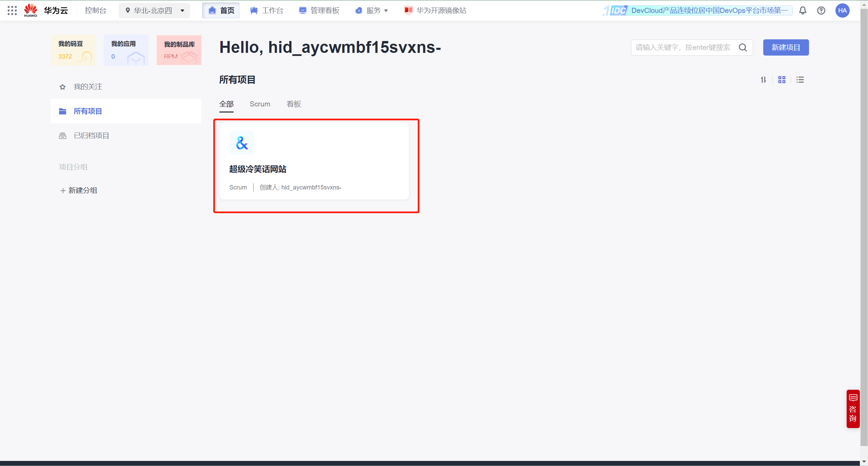Open the 我的码豆 card
This screenshot has width=868, height=466.
(x=73, y=50)
